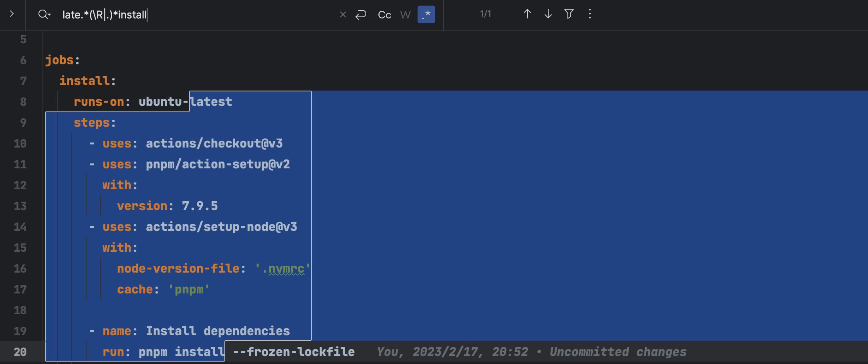Viewport: 868px width, 364px height.
Task: Expand the replace field chevron
Action: 12,14
